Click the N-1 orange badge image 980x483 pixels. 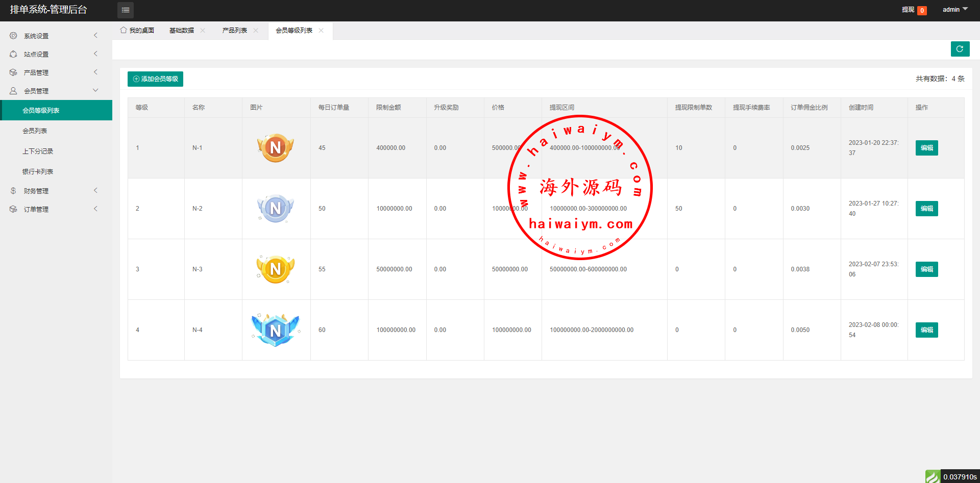pos(276,148)
